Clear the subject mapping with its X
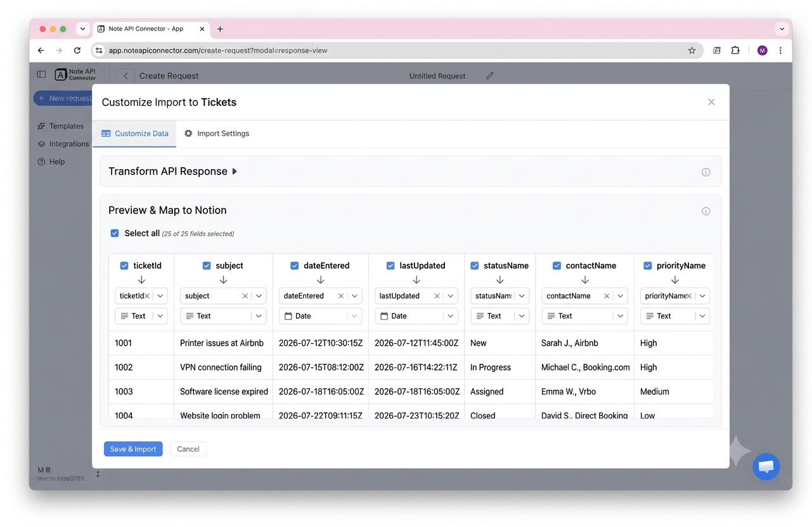812x527 pixels. pyautogui.click(x=245, y=296)
